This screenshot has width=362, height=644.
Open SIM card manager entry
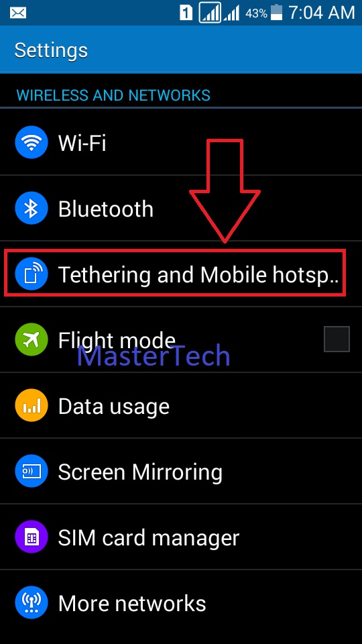pyautogui.click(x=181, y=537)
